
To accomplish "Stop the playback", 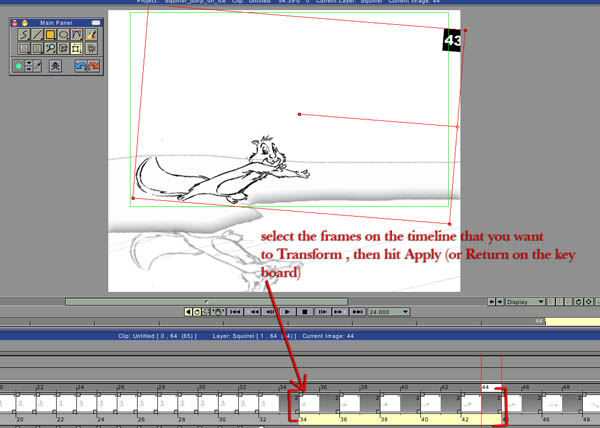I will 305,312.
